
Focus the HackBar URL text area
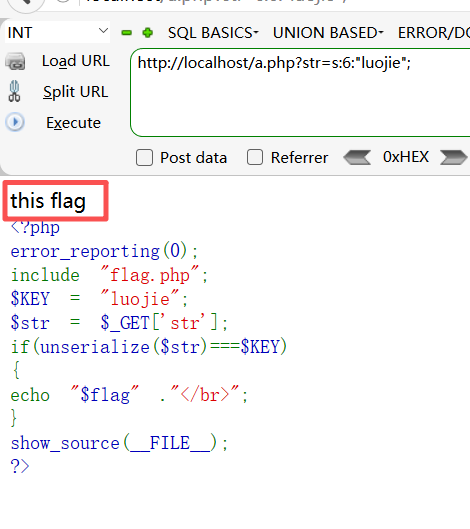(x=300, y=92)
